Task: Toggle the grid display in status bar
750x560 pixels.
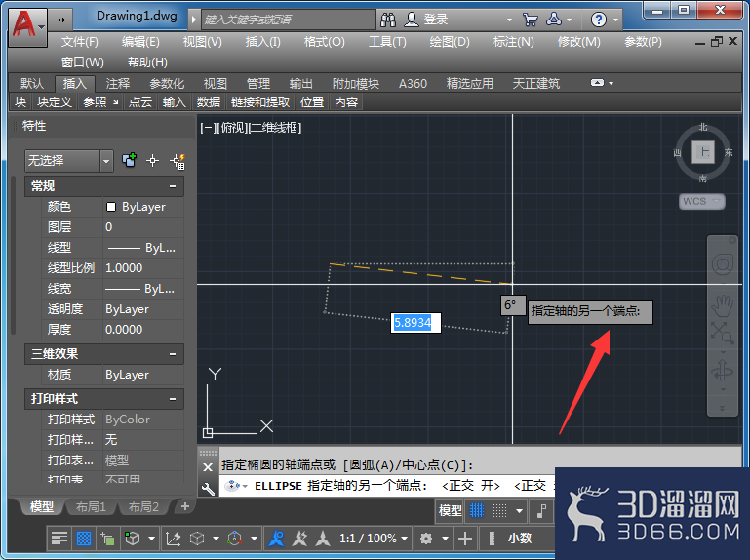Action: [477, 510]
